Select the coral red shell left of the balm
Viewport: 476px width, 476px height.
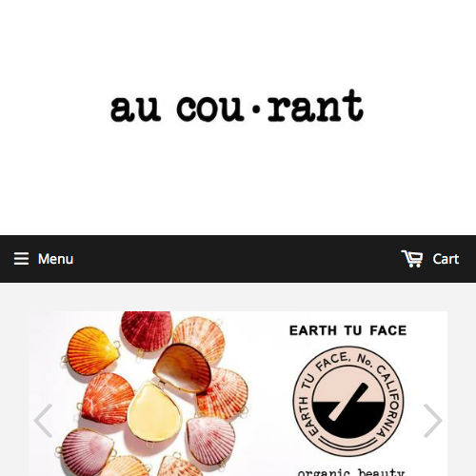click(108, 399)
